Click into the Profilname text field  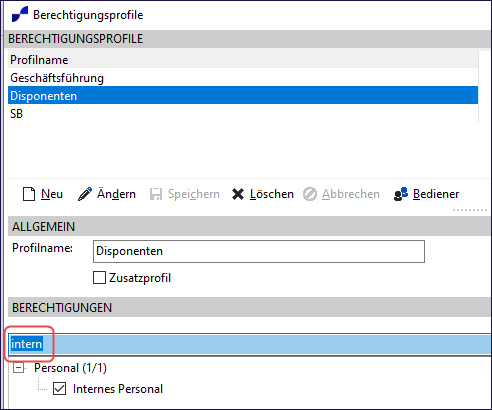click(259, 251)
